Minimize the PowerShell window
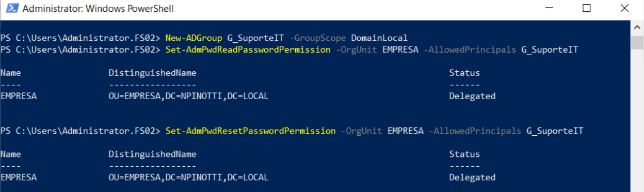The width and height of the screenshot is (644, 192). click(548, 8)
